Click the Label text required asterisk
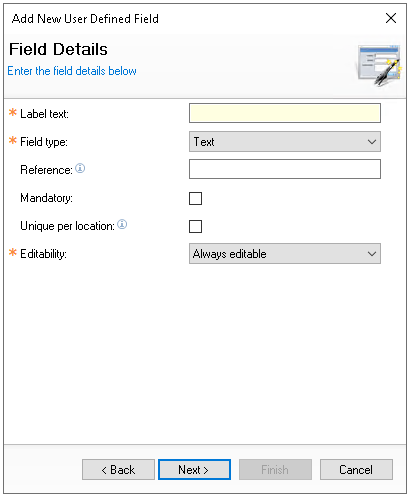Screen dimensions: 408x497 pos(13,112)
